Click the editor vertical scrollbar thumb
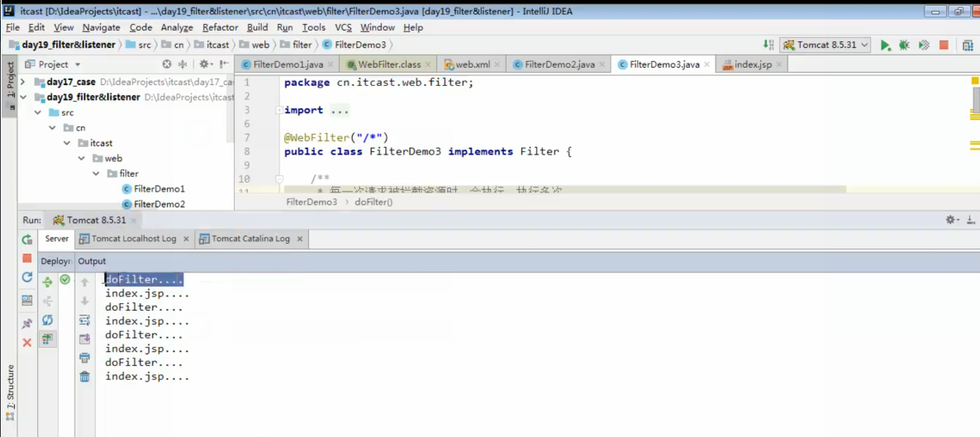The width and height of the screenshot is (980, 437). pos(976,98)
